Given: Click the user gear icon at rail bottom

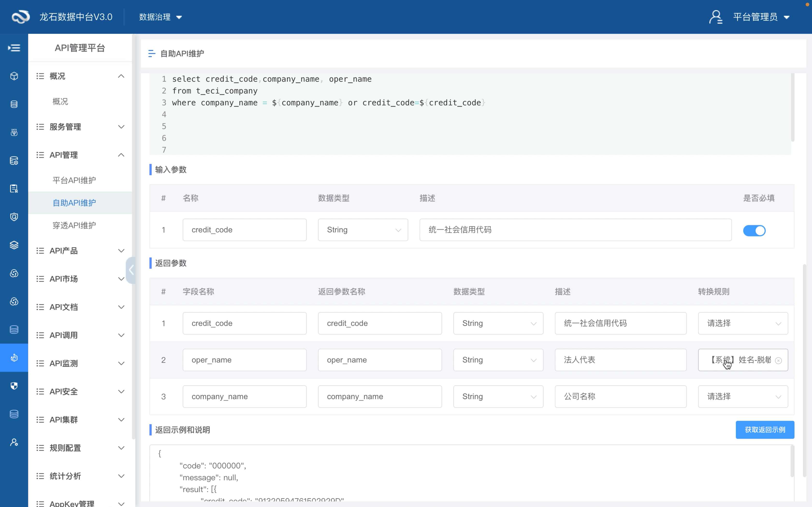Looking at the screenshot, I should pyautogui.click(x=14, y=442).
